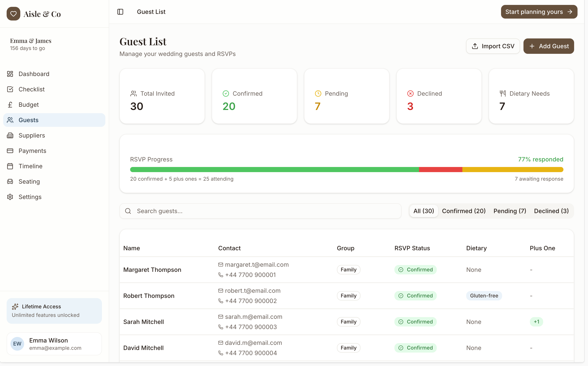Click the Add Guest button

[548, 46]
